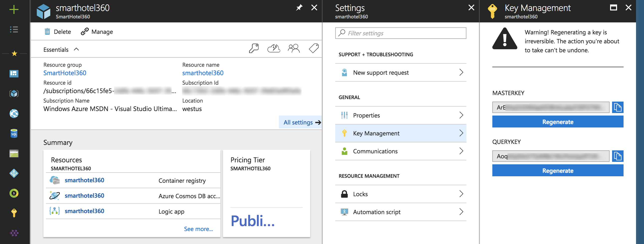Screen dimensions: 644x244
Task: Copy the MASTERKEY value
Action: click(618, 107)
